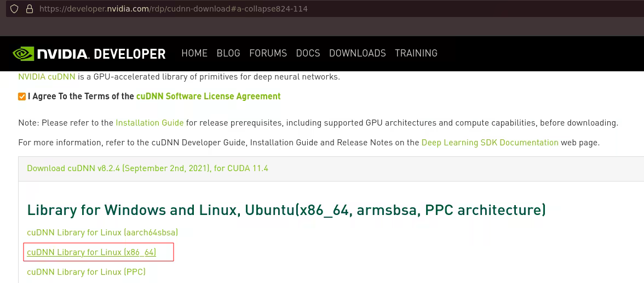Download cuDNN Library for Linux (aarch64sbsa)
Viewport: 644px width, 283px height.
103,233
